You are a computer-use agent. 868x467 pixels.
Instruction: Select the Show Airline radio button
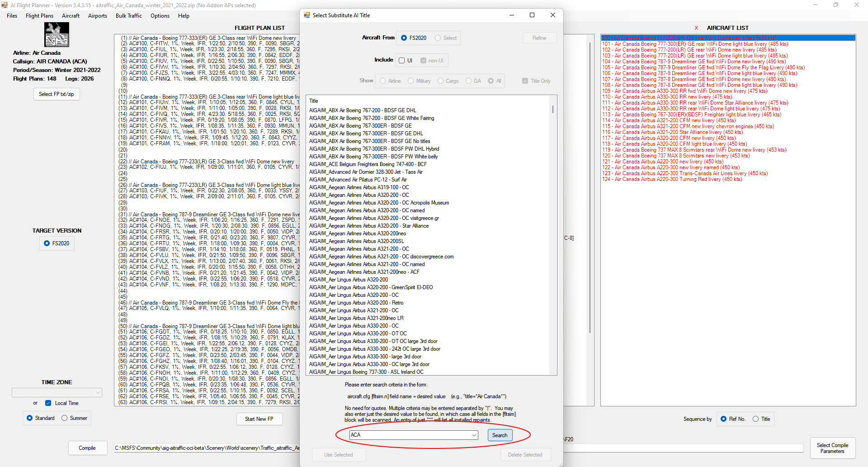point(383,81)
